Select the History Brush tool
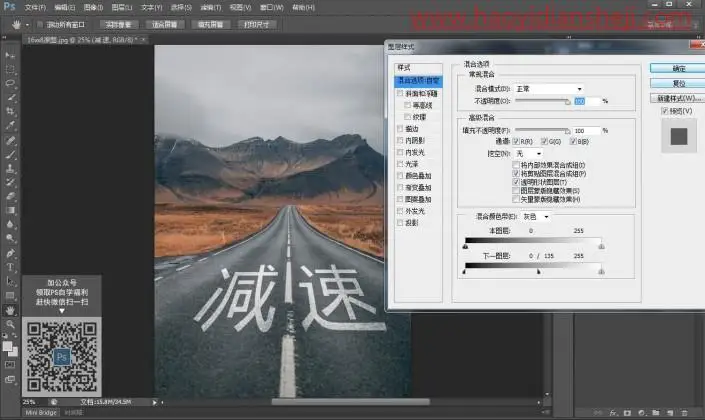 (10, 183)
